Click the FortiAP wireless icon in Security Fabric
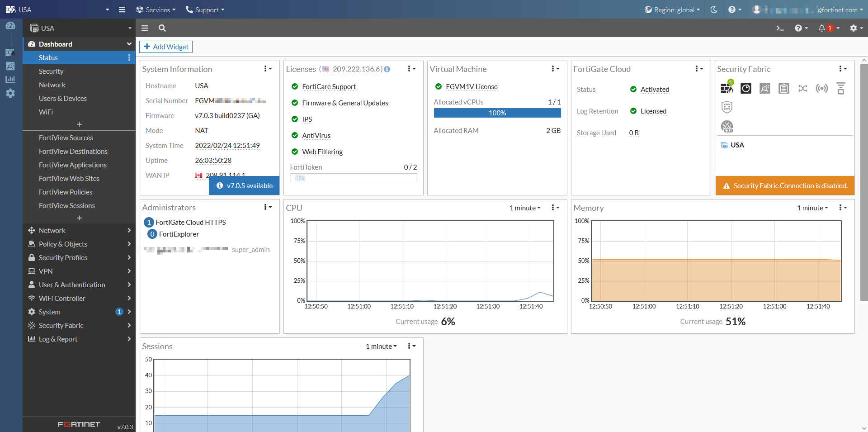 point(822,88)
